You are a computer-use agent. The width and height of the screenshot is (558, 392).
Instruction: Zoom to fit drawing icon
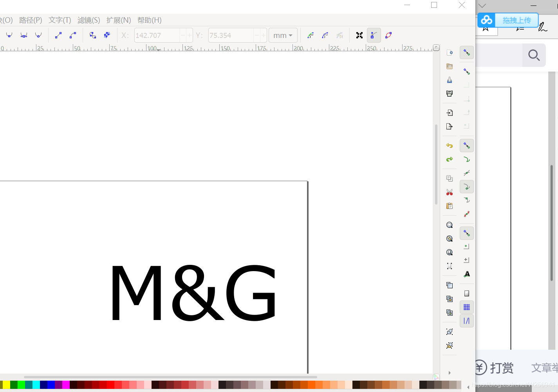(450, 239)
